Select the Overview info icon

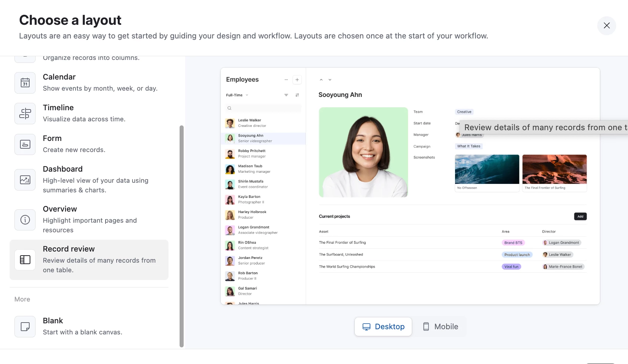coord(25,220)
